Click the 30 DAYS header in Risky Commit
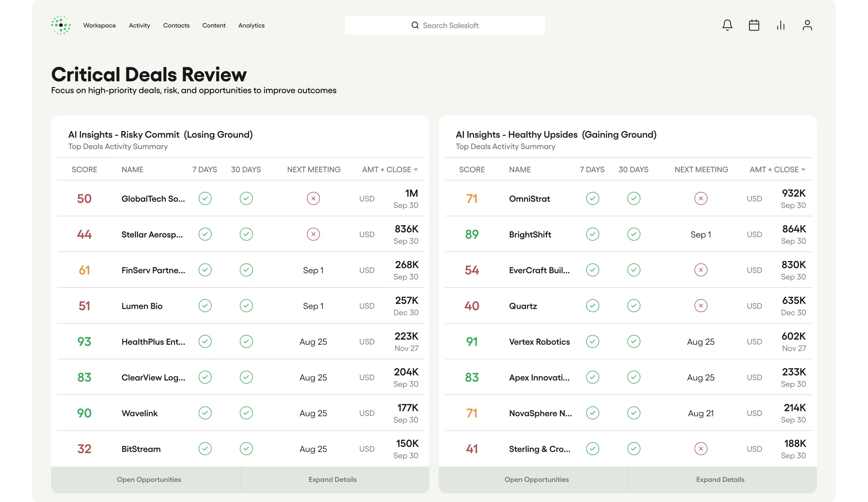This screenshot has height=502, width=868. click(x=246, y=169)
